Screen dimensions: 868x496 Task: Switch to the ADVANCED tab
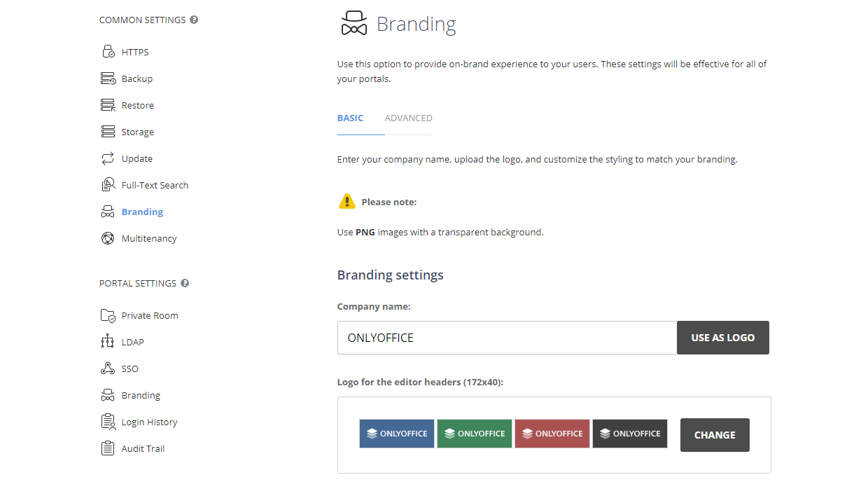(x=408, y=118)
